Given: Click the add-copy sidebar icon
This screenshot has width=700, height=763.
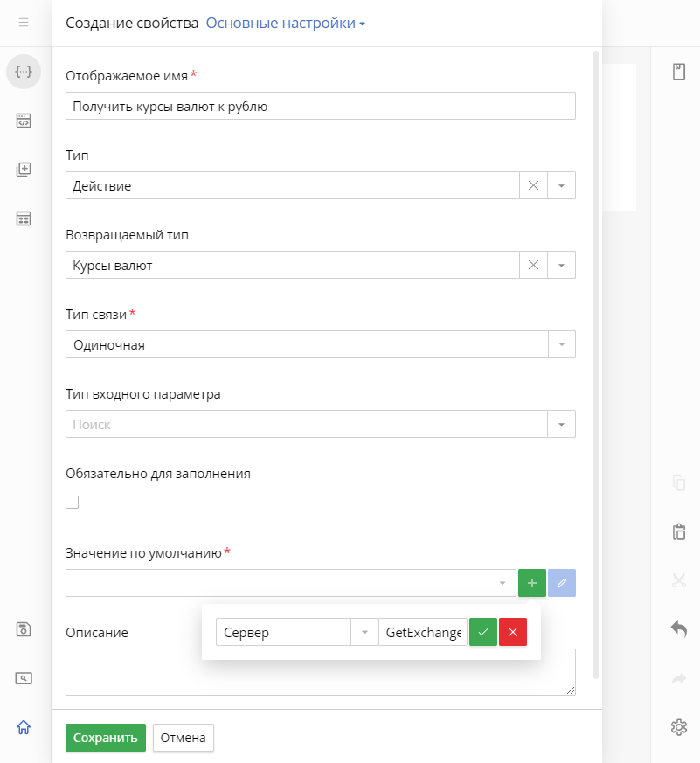Looking at the screenshot, I should 24,170.
